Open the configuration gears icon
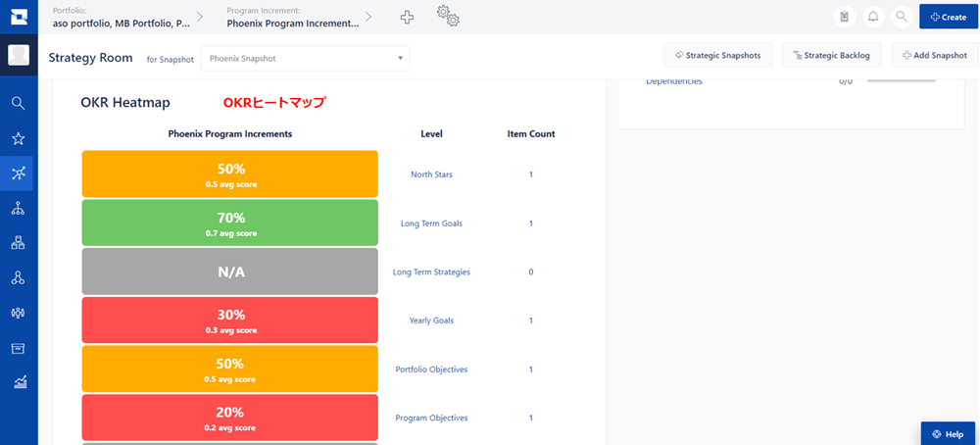Image resolution: width=980 pixels, height=445 pixels. tap(448, 16)
